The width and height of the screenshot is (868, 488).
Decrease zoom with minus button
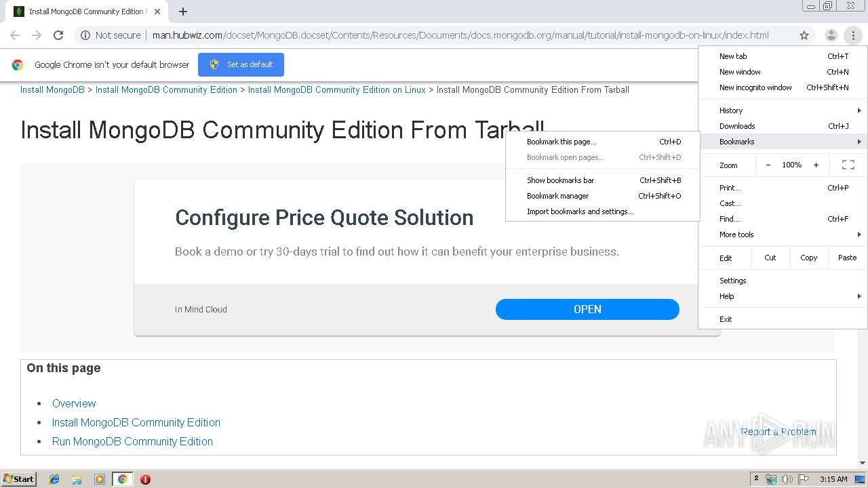click(x=768, y=165)
